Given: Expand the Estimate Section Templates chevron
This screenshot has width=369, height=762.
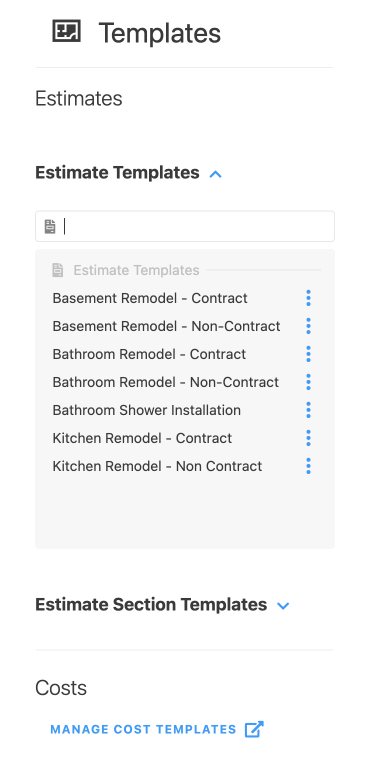Looking at the screenshot, I should (283, 606).
